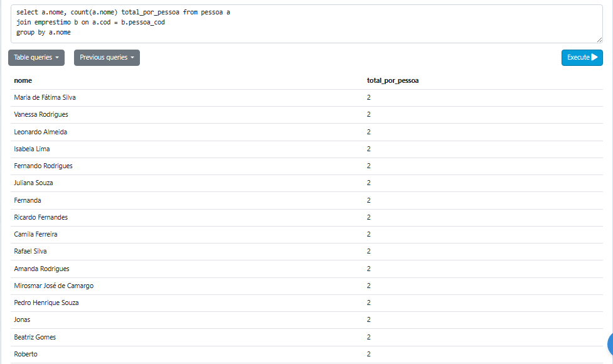Viewport: 613px width, 364px height.
Task: Click the count value in Fernando Rodrigues row
Action: pos(369,166)
